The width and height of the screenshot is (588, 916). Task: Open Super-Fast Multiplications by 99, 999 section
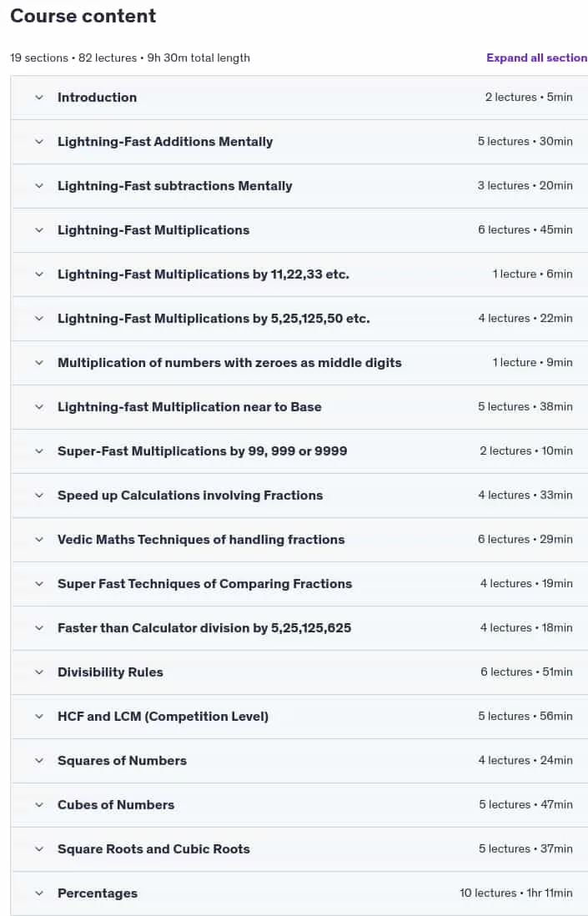pos(202,451)
